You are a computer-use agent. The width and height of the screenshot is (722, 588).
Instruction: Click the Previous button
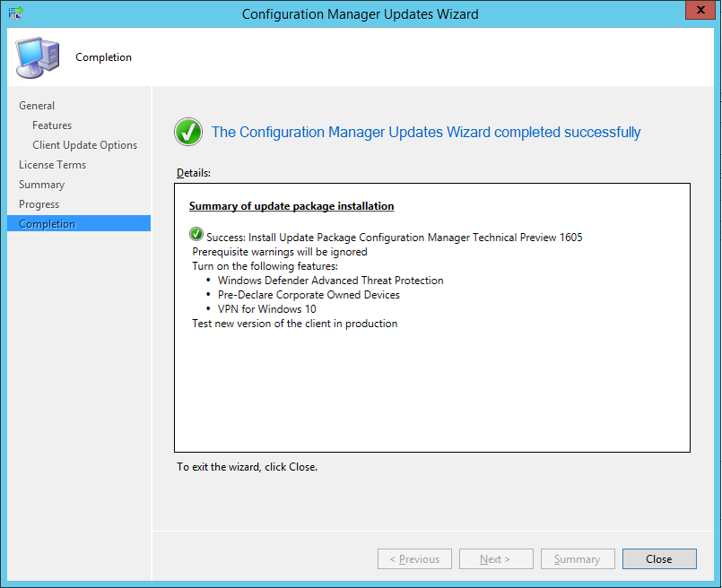[x=414, y=559]
